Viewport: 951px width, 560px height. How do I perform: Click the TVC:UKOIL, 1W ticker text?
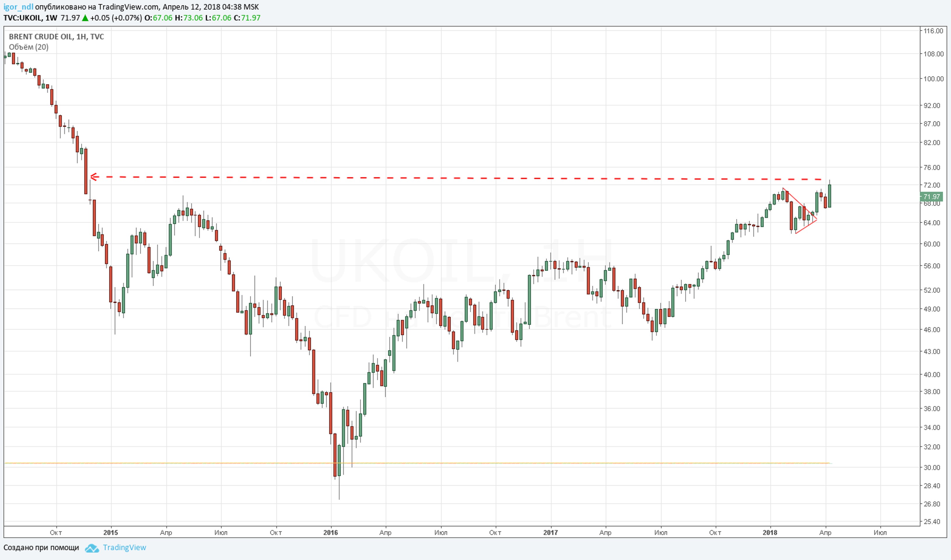tap(30, 18)
